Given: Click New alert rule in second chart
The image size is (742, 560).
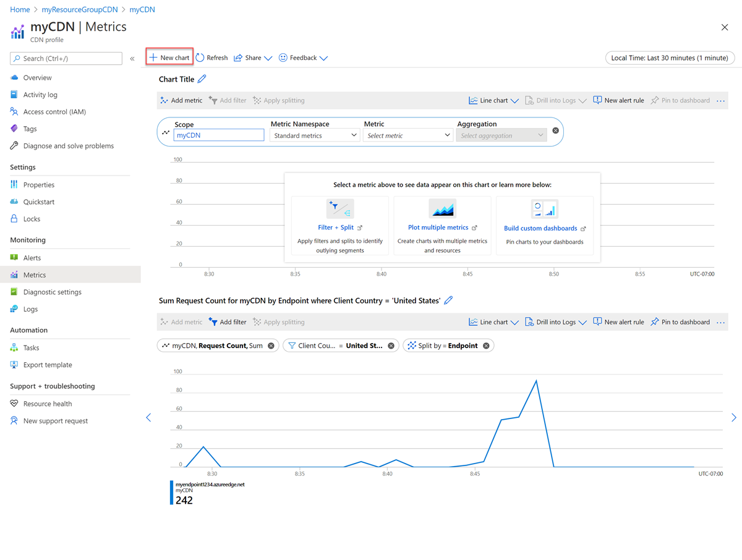Looking at the screenshot, I should tap(618, 322).
